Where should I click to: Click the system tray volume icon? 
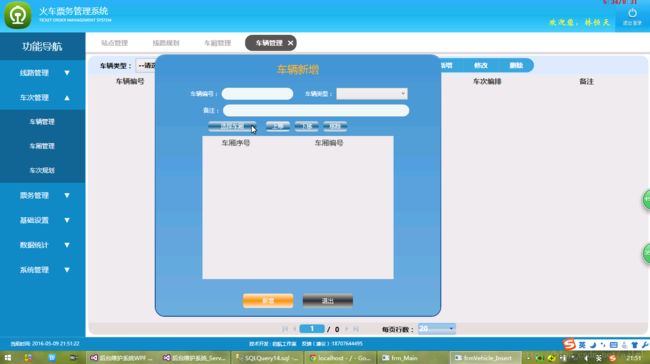coord(586,358)
